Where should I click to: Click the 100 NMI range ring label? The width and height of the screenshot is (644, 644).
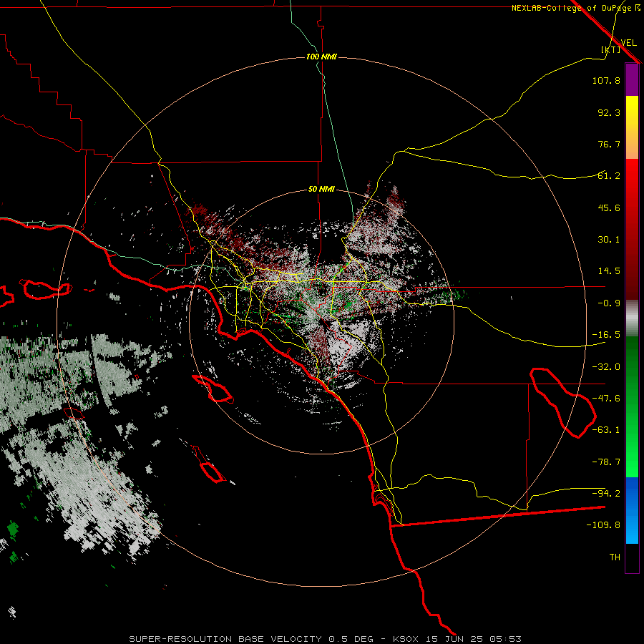321,57
